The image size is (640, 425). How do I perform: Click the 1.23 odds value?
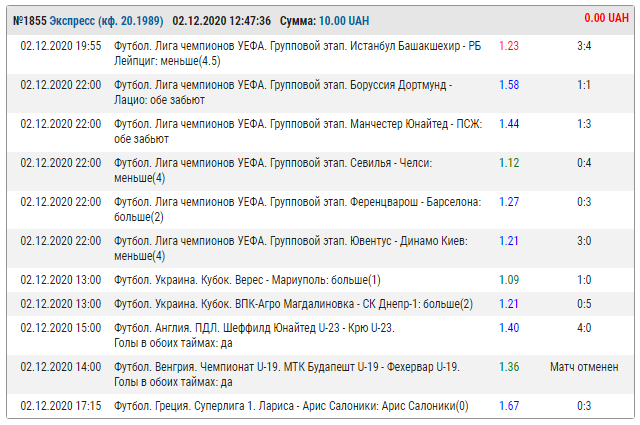508,46
